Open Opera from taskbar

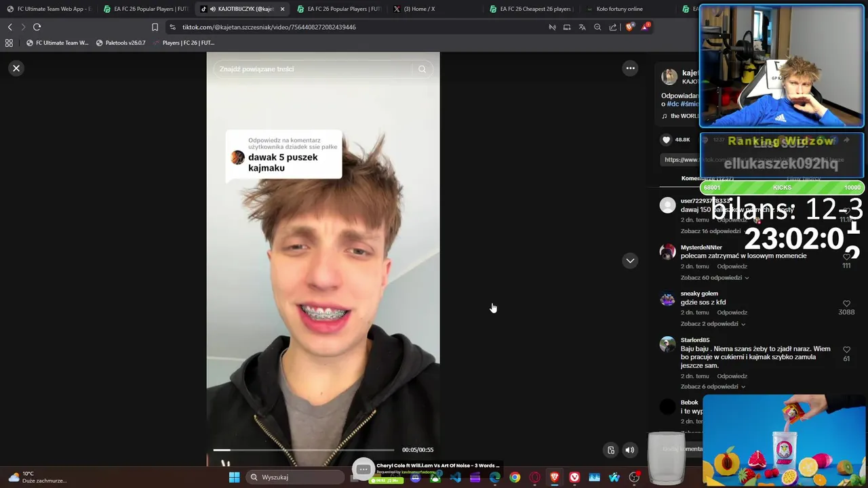tap(535, 477)
